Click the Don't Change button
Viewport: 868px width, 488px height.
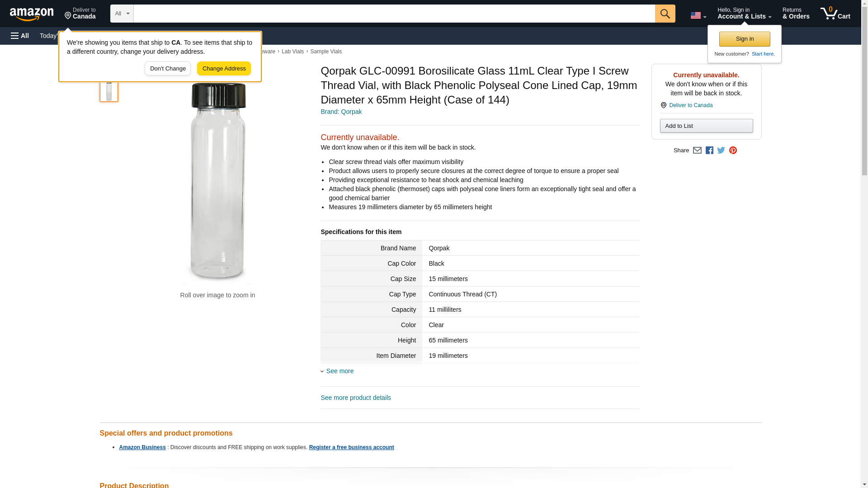point(168,69)
